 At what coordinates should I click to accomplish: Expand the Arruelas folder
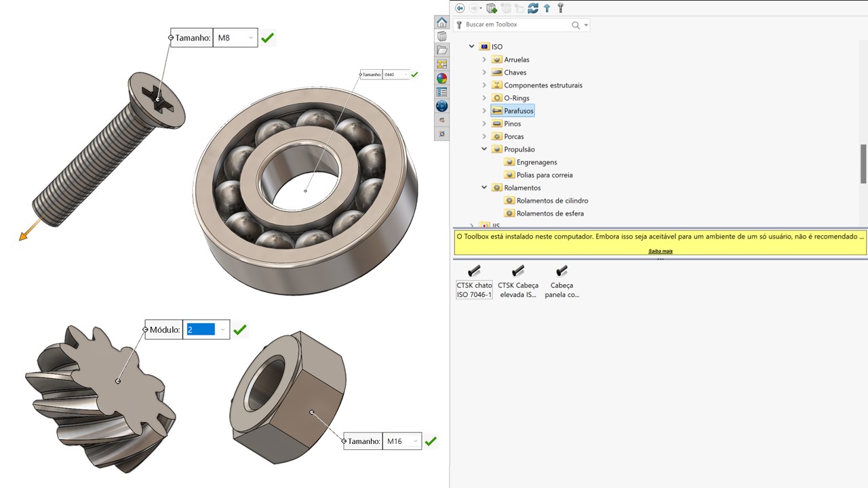(484, 60)
